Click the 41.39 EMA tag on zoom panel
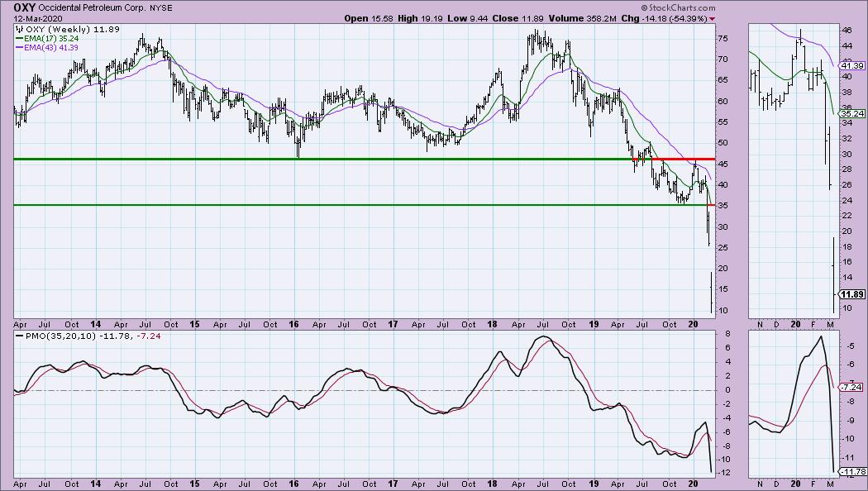Viewport: 868px width, 491px height. 852,65
